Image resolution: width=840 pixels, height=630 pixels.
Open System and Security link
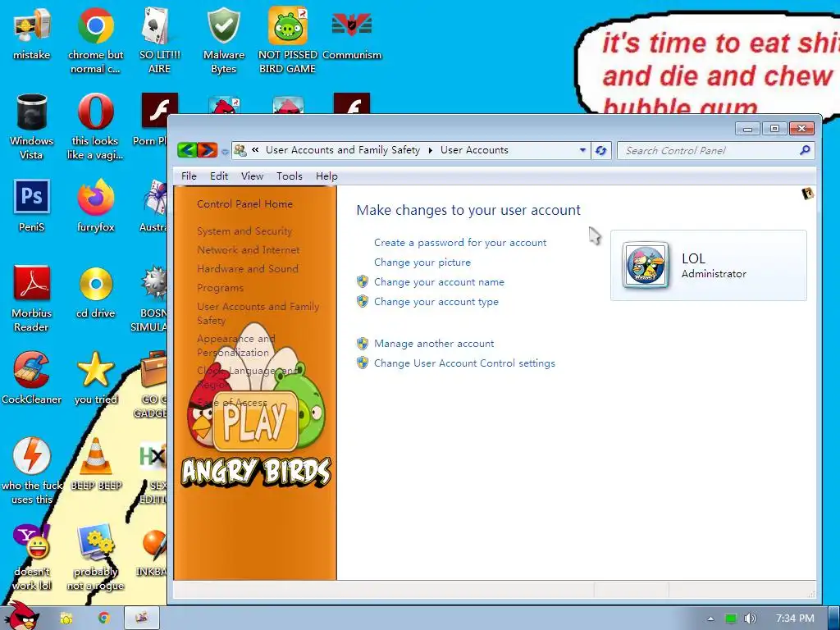click(x=244, y=231)
